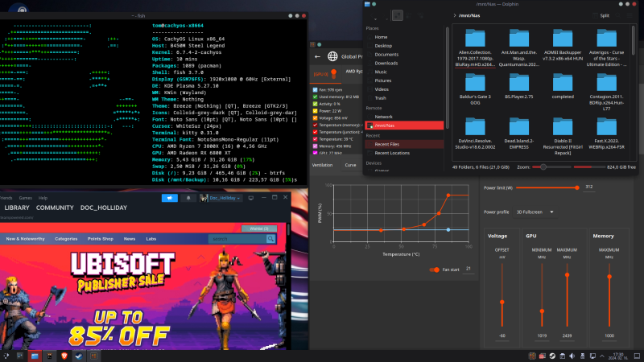This screenshot has width=644, height=362.
Task: Click the Wishlist button in Steam
Action: tap(258, 228)
